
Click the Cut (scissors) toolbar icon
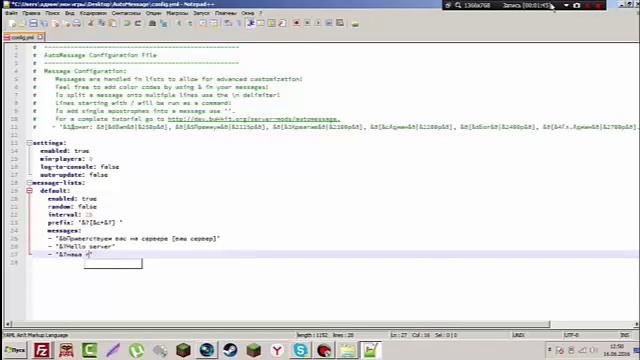coord(91,23)
